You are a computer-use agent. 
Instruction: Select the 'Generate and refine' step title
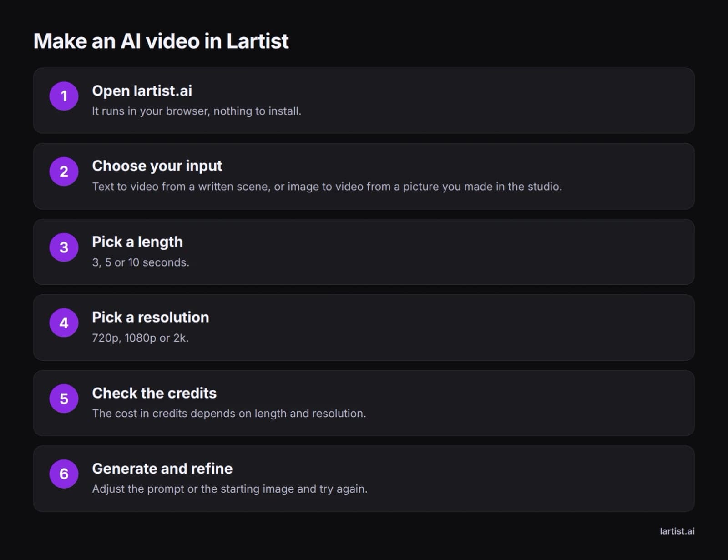[x=162, y=469]
